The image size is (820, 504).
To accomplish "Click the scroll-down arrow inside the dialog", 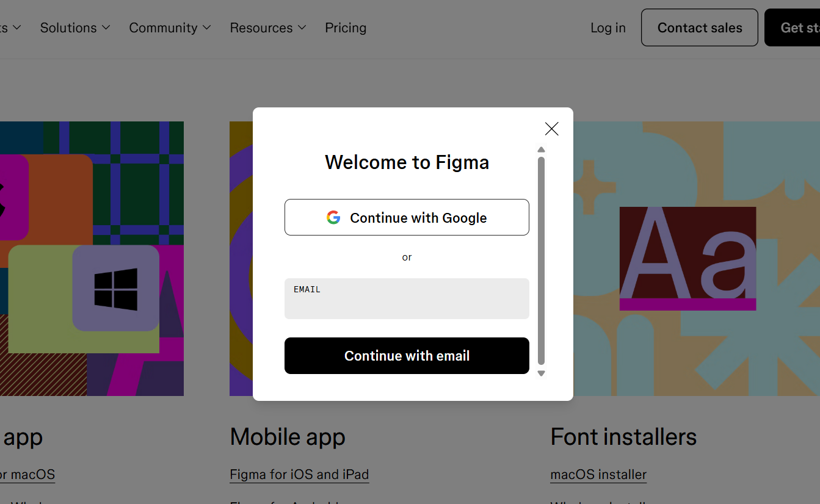I will [541, 373].
